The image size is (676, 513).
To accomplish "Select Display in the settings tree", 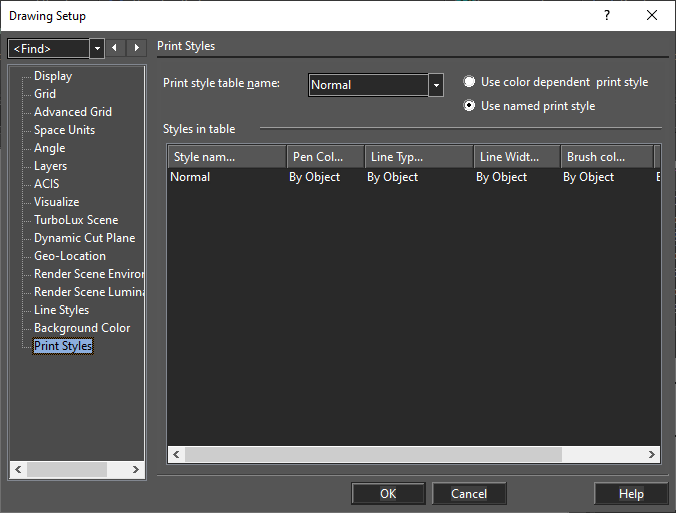I will (53, 76).
